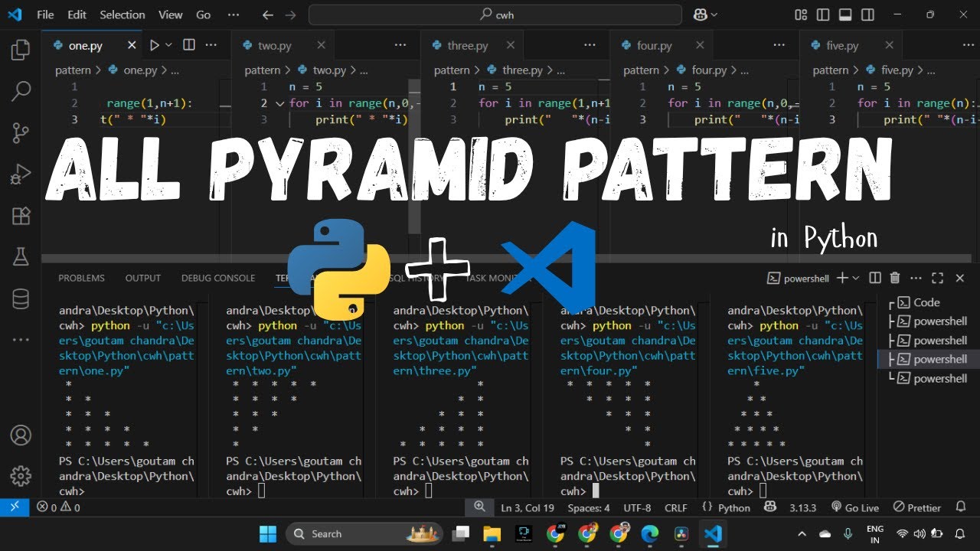This screenshot has height=551, width=980.
Task: Change encoding UTF-8
Action: 637,507
